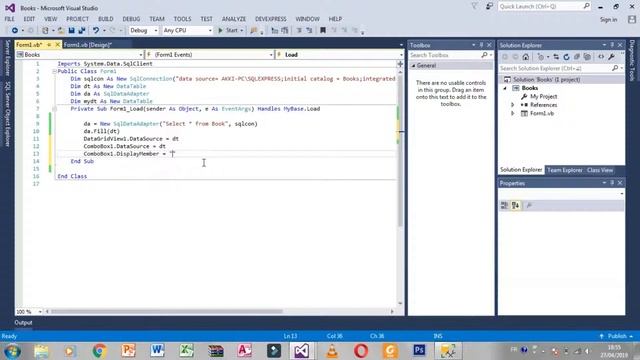
Task: Click Home icon in Solution Explorer toolbar
Action: pyautogui.click(x=526, y=57)
